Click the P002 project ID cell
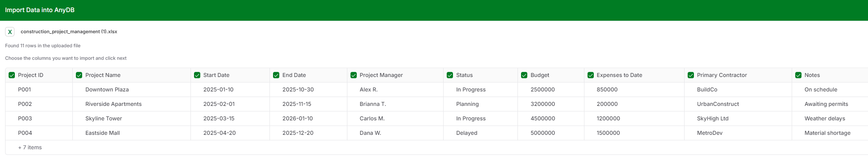This screenshot has height=161, width=868. click(x=25, y=104)
